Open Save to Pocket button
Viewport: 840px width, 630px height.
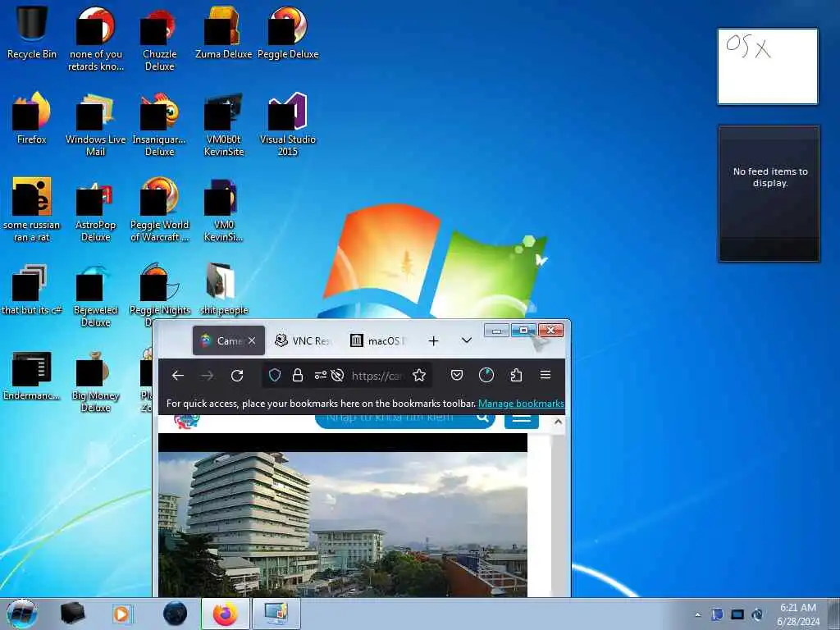tap(456, 376)
